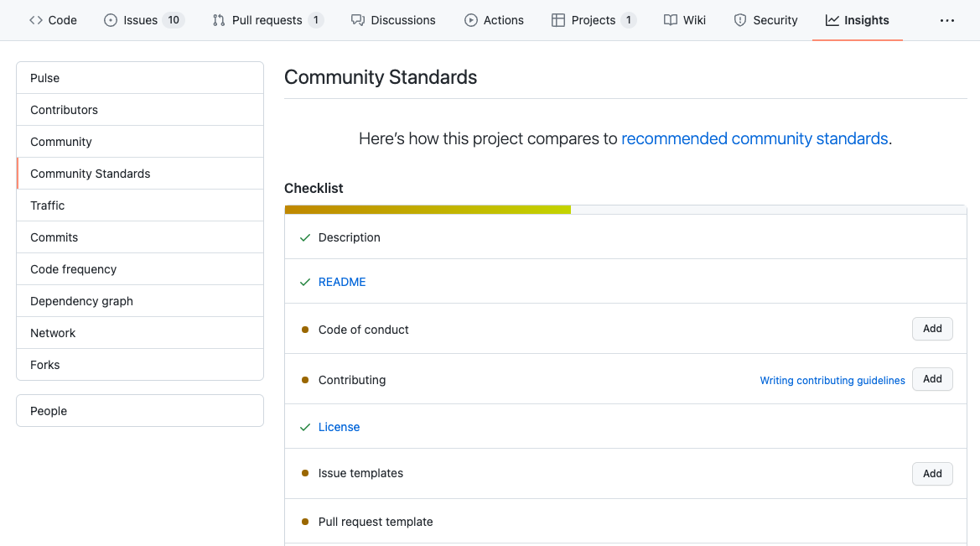Click the Security shield icon
This screenshot has height=546, width=980.
click(x=740, y=20)
